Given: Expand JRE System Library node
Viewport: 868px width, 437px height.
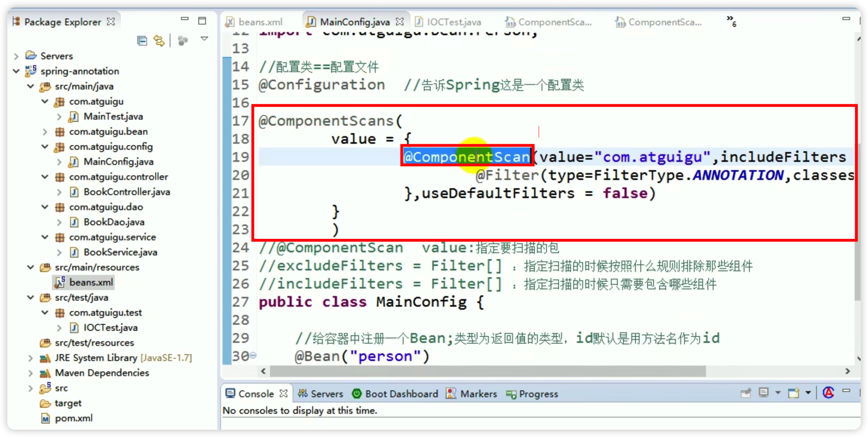Looking at the screenshot, I should pos(31,358).
